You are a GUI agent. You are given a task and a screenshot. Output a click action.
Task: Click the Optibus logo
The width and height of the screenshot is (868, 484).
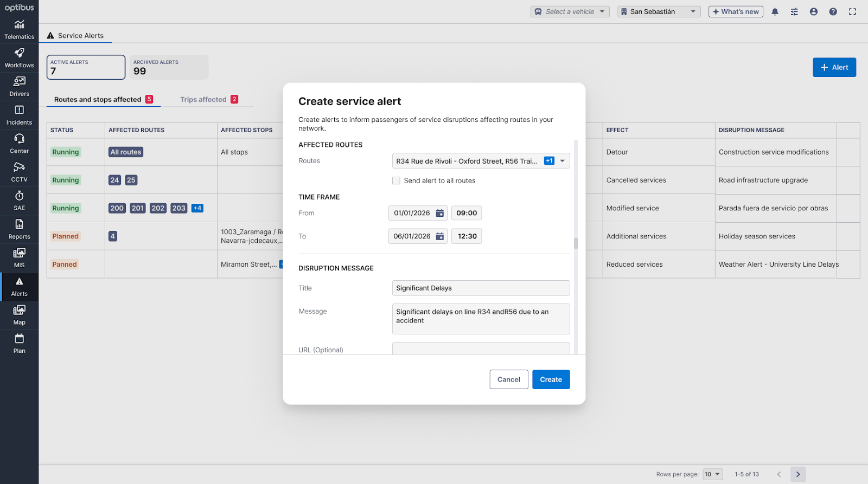click(x=19, y=8)
